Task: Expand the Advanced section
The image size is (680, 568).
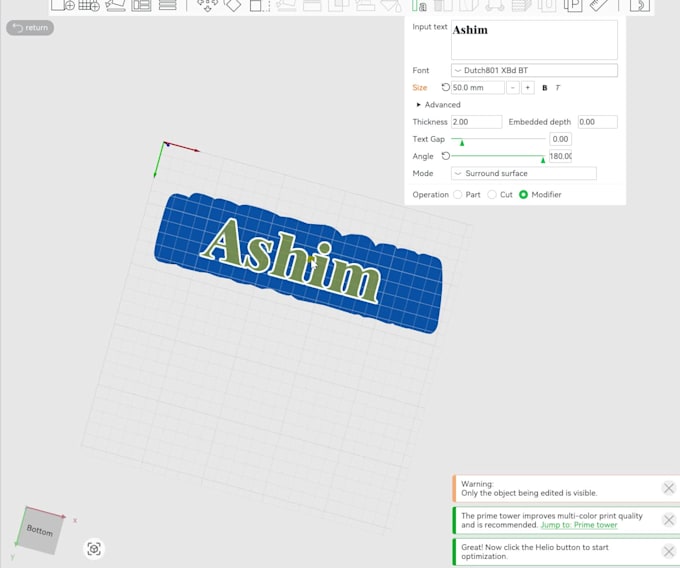Action: click(438, 104)
